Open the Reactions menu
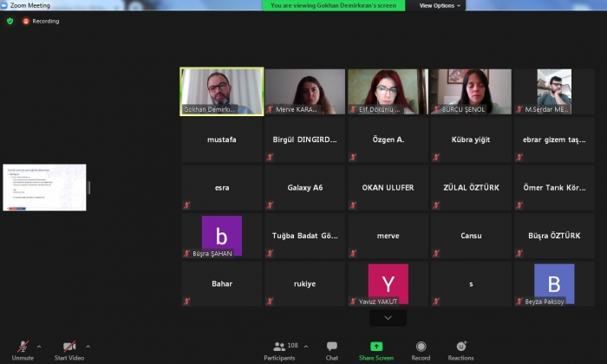Viewport: 607px width, 364px height. click(460, 347)
